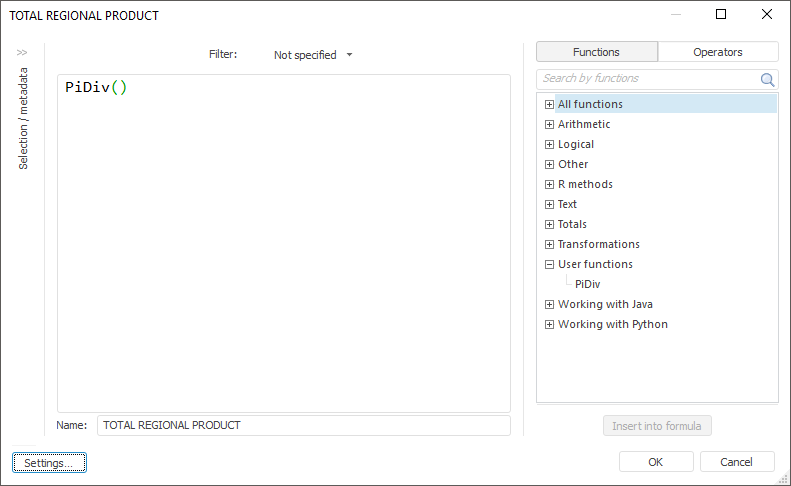The image size is (791, 486).
Task: Expand the All functions tree node
Action: tap(549, 104)
